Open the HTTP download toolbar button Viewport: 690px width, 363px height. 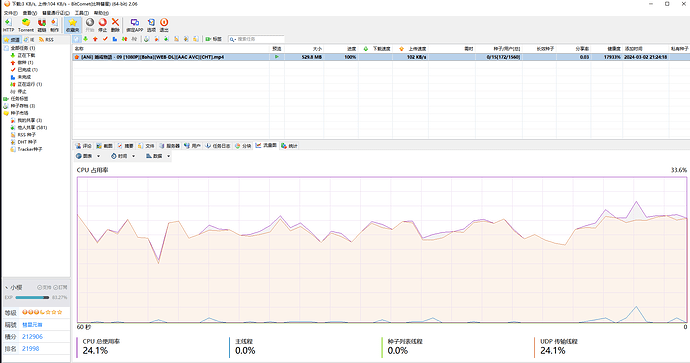[8, 25]
